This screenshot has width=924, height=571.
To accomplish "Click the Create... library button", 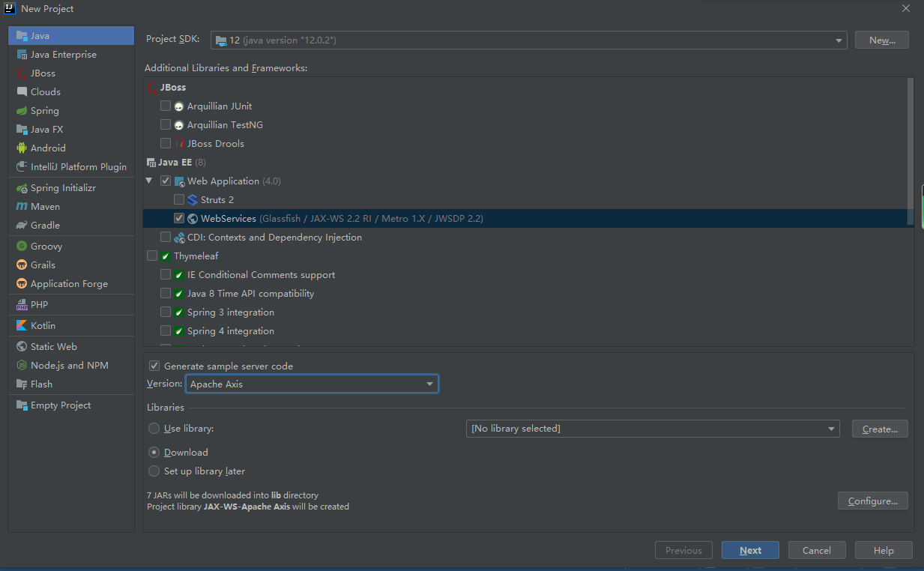I will coord(880,429).
